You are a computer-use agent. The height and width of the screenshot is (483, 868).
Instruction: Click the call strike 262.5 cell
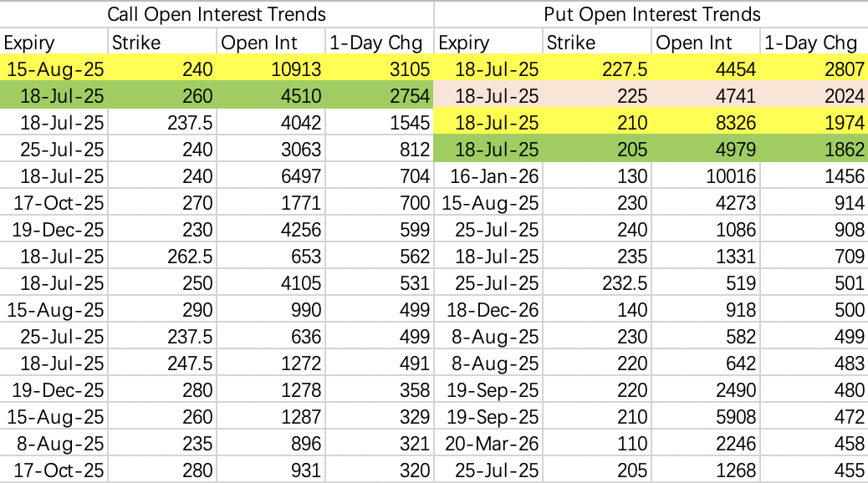[x=162, y=257]
